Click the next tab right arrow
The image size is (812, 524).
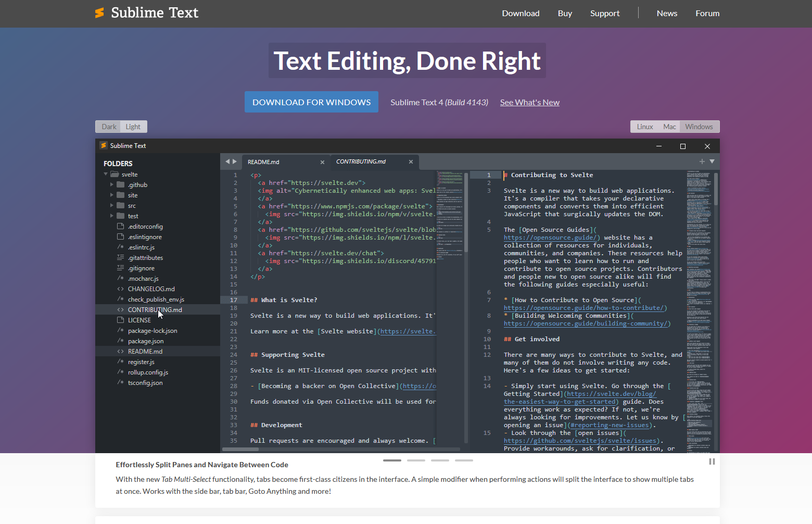(235, 161)
